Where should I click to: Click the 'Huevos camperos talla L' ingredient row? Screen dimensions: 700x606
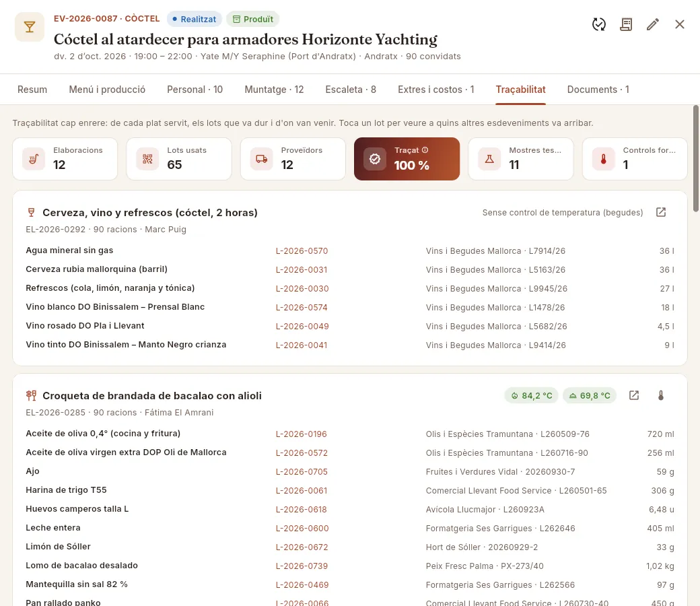point(350,509)
